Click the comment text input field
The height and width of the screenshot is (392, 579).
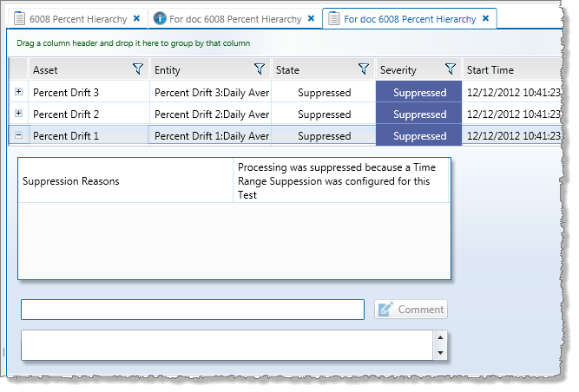pos(192,310)
